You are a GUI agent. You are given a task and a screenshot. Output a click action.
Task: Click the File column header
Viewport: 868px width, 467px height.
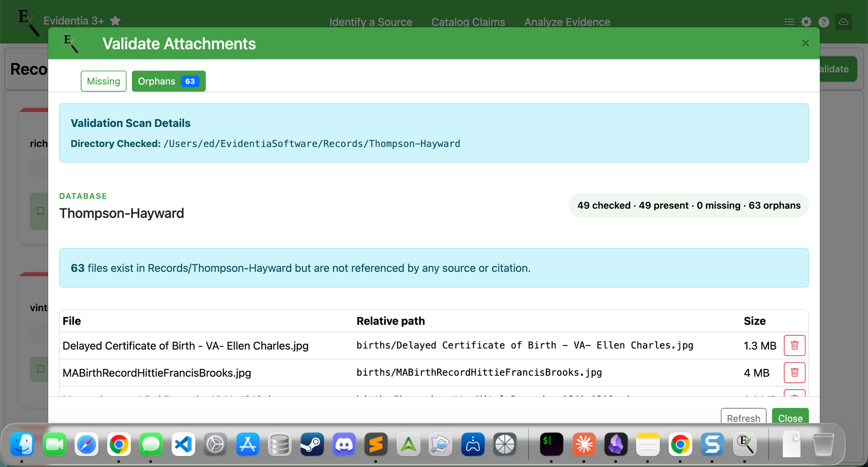click(x=72, y=321)
